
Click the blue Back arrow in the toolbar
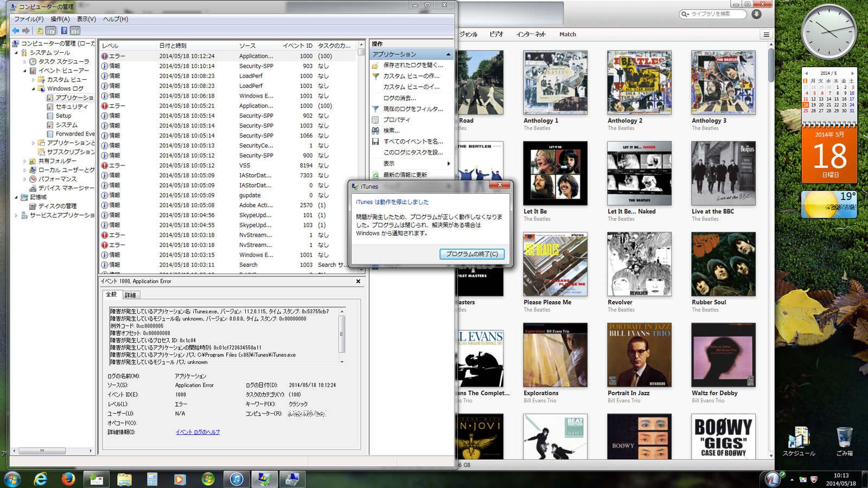point(16,31)
